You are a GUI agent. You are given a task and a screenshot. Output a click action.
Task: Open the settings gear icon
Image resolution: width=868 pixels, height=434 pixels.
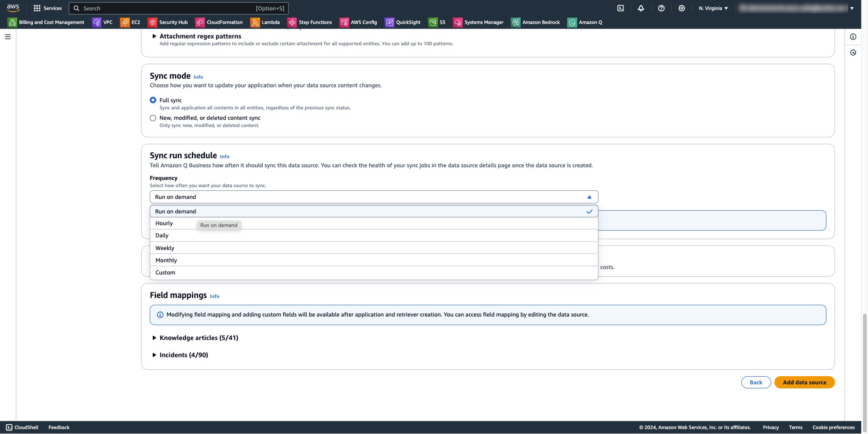(x=681, y=8)
